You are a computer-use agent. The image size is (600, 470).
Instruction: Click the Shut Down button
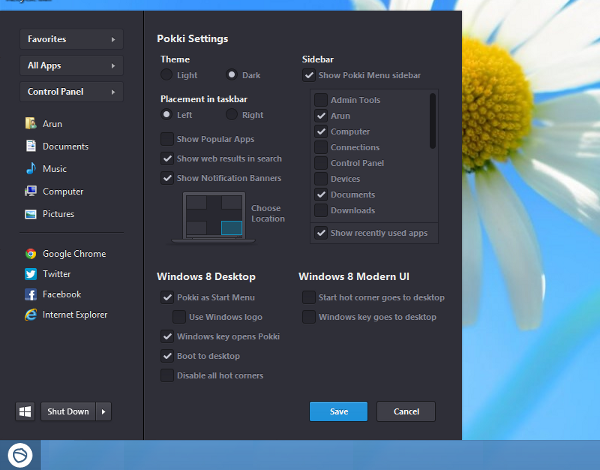(68, 411)
